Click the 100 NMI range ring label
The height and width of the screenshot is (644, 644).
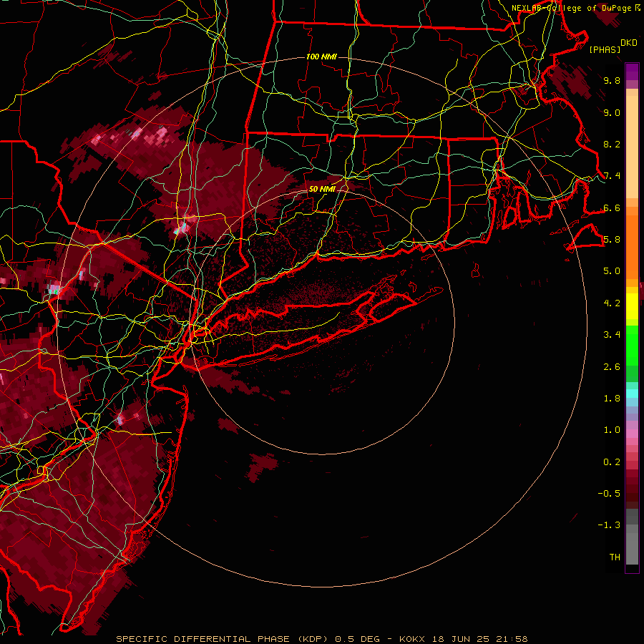point(321,57)
